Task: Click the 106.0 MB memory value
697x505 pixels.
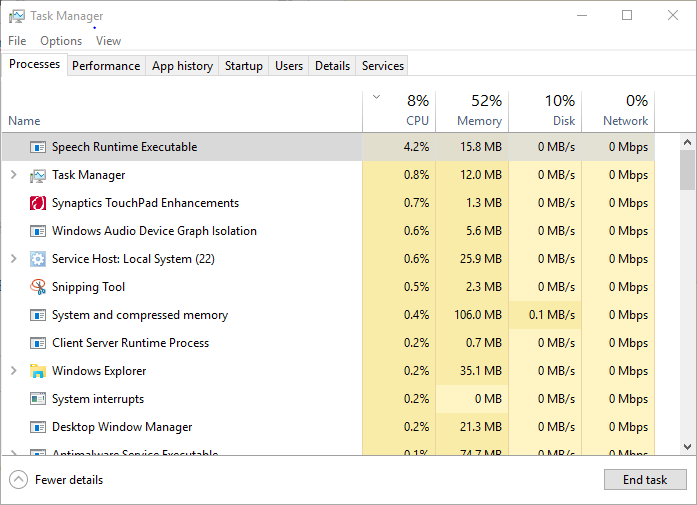Action: [478, 315]
